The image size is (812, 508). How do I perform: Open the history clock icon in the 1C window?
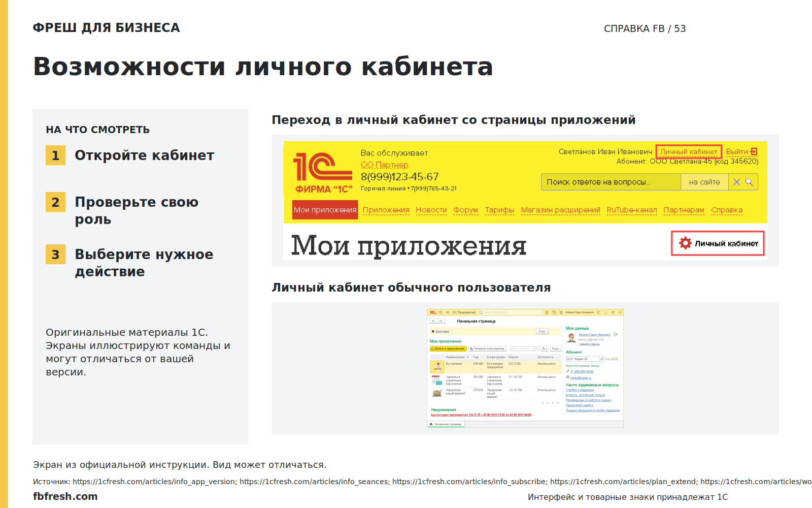554,312
